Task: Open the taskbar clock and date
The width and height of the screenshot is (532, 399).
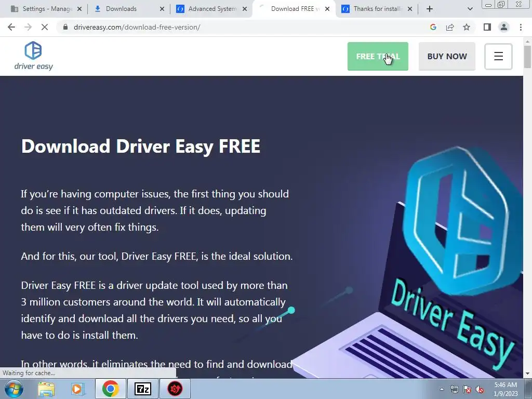Action: coord(506,389)
